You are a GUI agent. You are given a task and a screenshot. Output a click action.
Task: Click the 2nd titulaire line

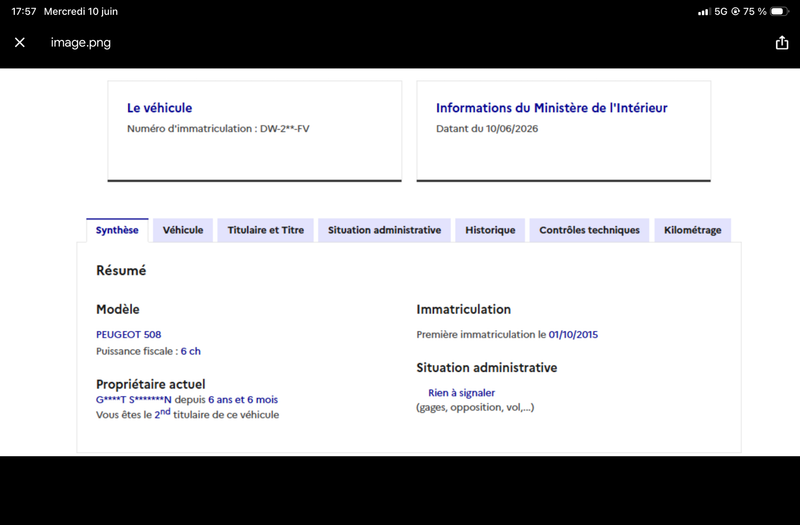coord(187,414)
